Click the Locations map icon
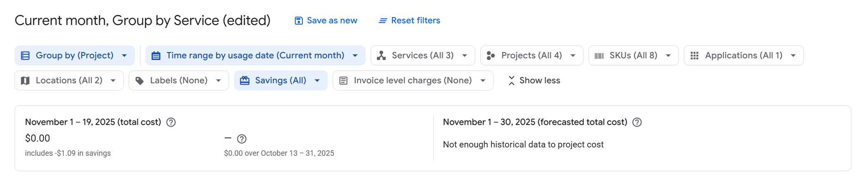Image resolution: width=868 pixels, height=182 pixels. [x=25, y=80]
